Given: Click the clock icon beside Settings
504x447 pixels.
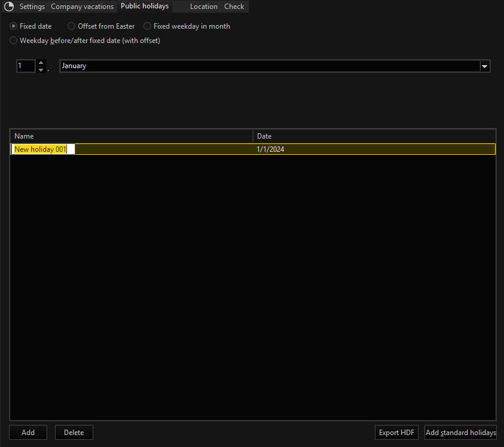Looking at the screenshot, I should (x=9, y=7).
